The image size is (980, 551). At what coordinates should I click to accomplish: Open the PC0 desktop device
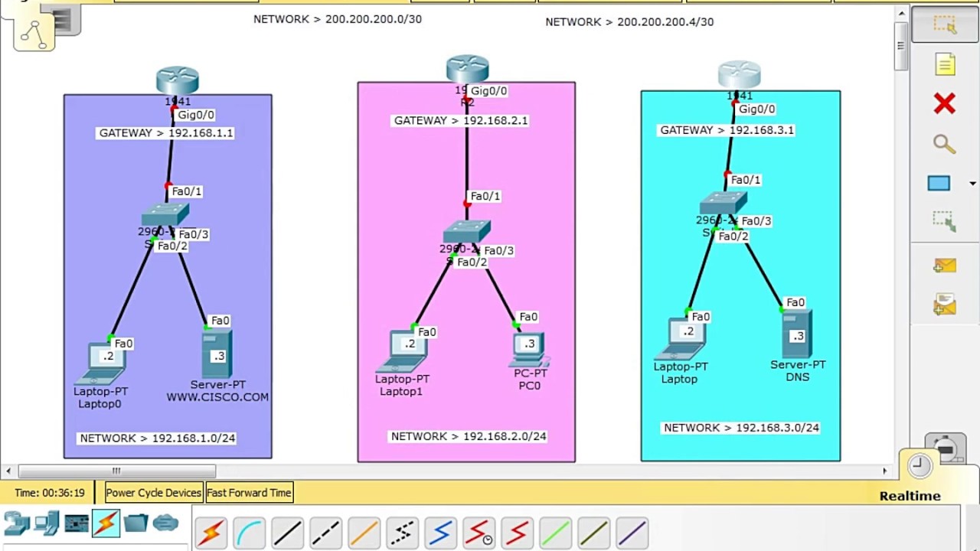[530, 350]
